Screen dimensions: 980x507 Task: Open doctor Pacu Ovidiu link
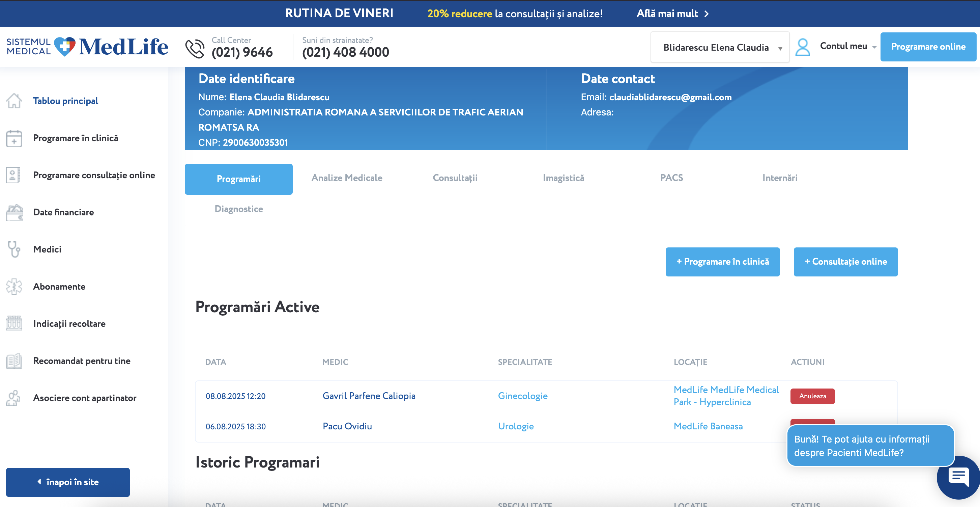347,426
